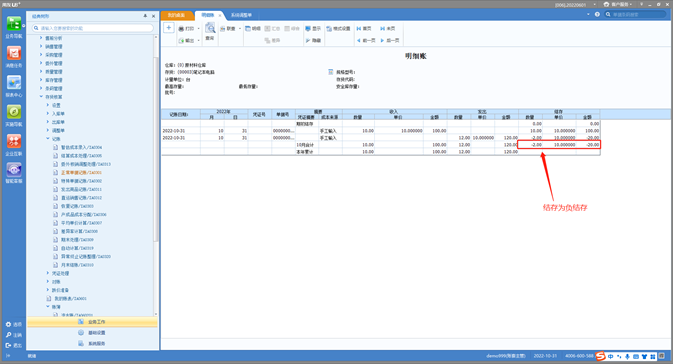
Task: Open 发出商品记账/IA0311 item
Action: (x=81, y=189)
